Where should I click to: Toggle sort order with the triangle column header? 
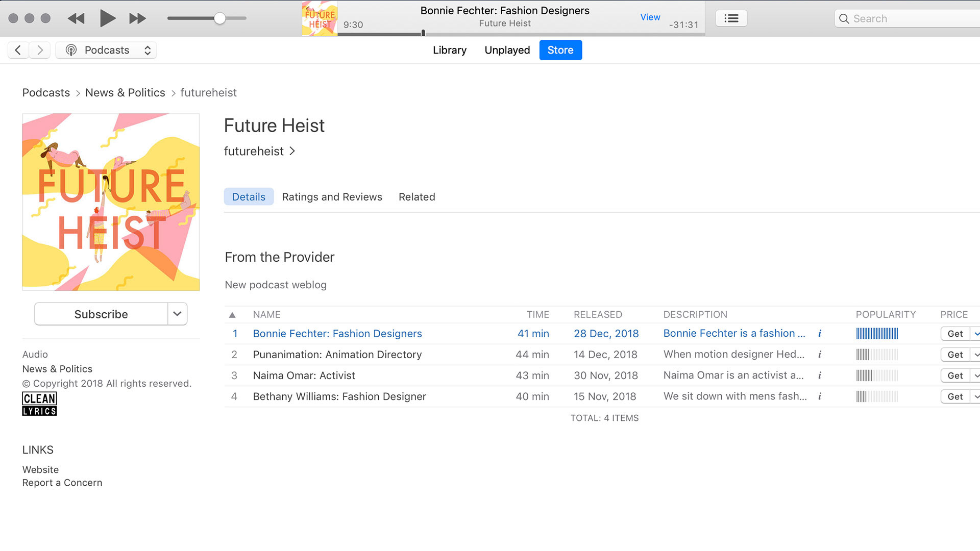tap(232, 315)
